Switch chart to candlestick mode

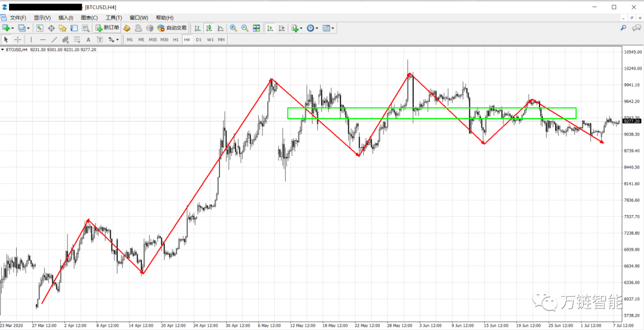(x=209, y=28)
